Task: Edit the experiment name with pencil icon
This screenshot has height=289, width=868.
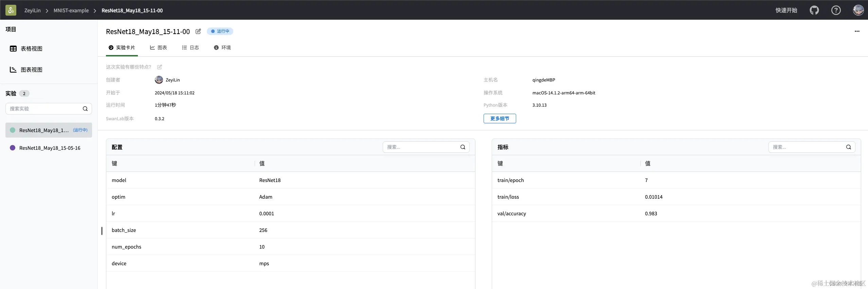Action: point(198,31)
